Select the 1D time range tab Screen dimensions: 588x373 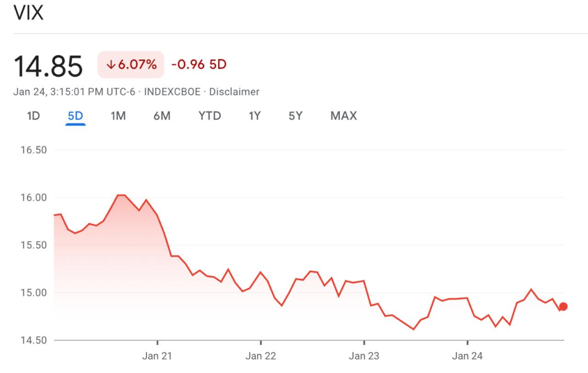tap(33, 116)
